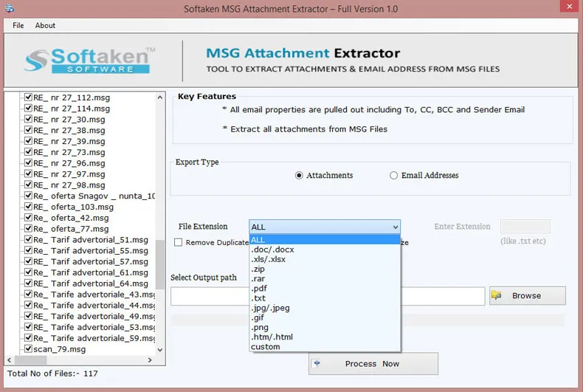
Task: Select the Attachments export type
Action: (x=299, y=175)
